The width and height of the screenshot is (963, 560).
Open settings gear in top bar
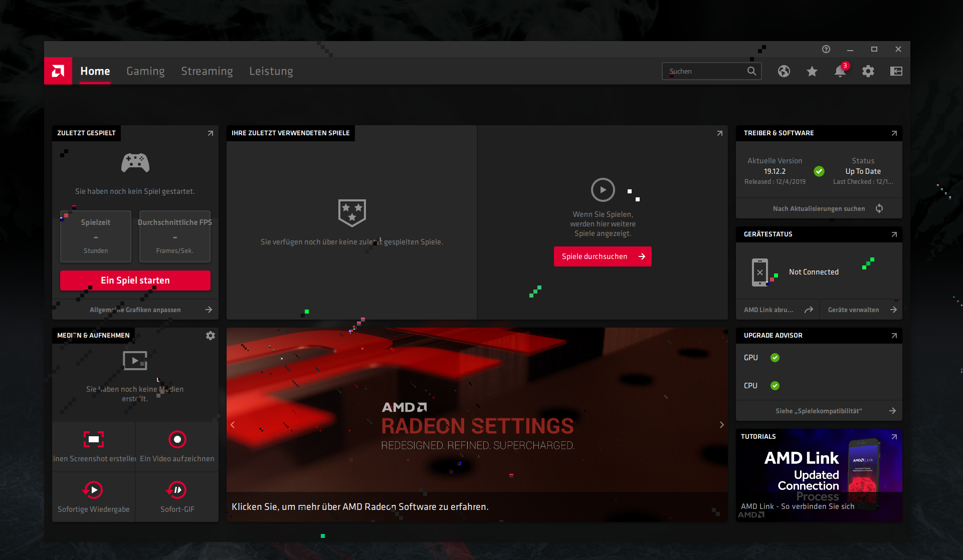[x=868, y=71]
